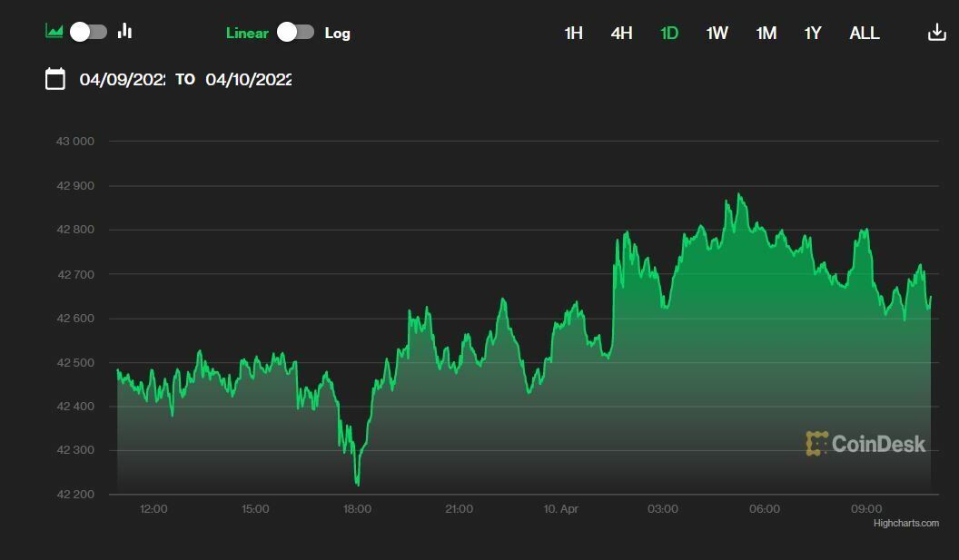Show the 1Y time range
Viewport: 959px width, 560px height.
pyautogui.click(x=813, y=33)
